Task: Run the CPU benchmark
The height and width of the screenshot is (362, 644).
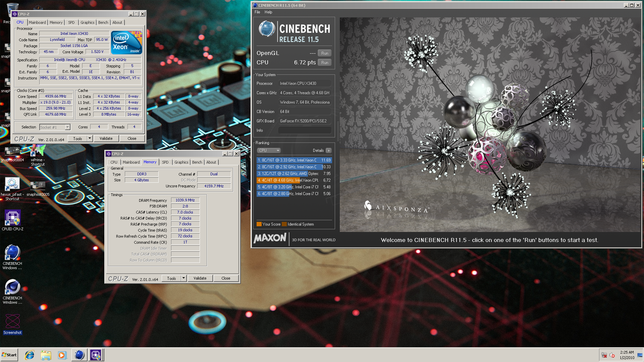Action: click(325, 63)
